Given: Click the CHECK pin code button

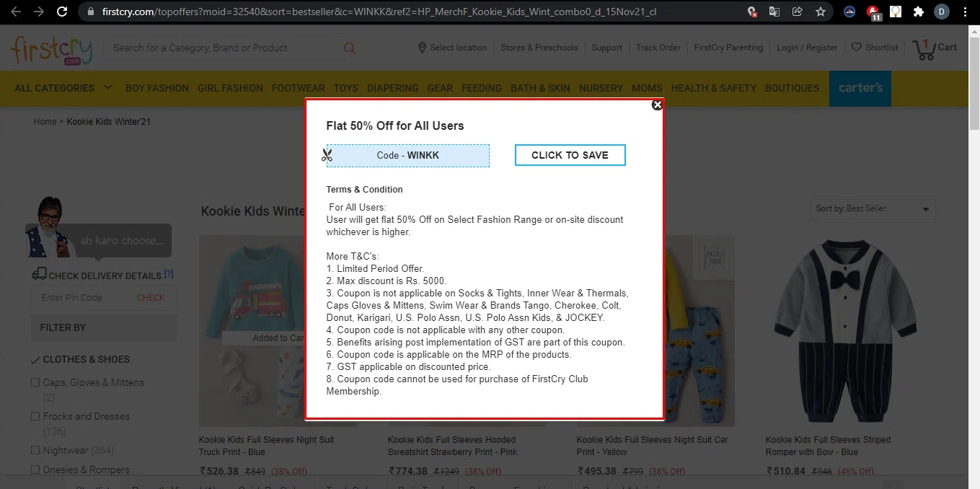Looking at the screenshot, I should pos(151,298).
